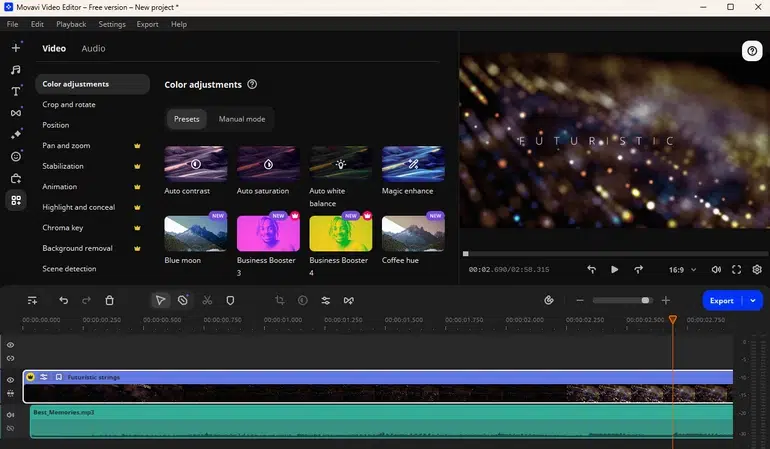Open the Stabilization tool
Screen dimensions: 770x449
pyautogui.click(x=63, y=166)
